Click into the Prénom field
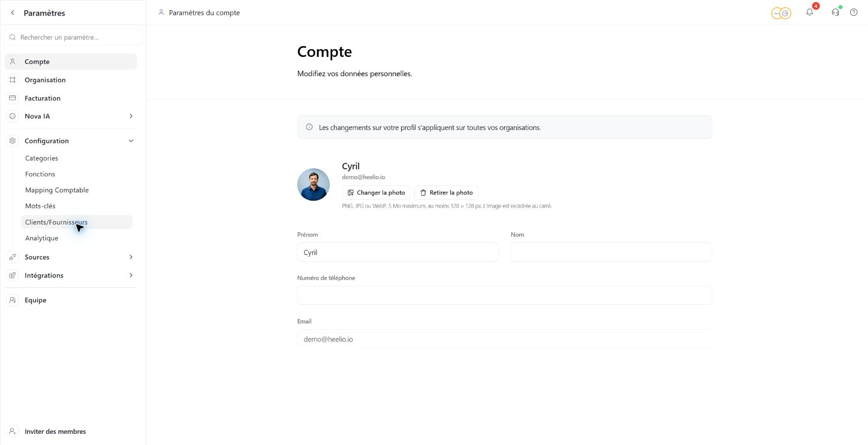Image resolution: width=868 pixels, height=445 pixels. (x=398, y=252)
